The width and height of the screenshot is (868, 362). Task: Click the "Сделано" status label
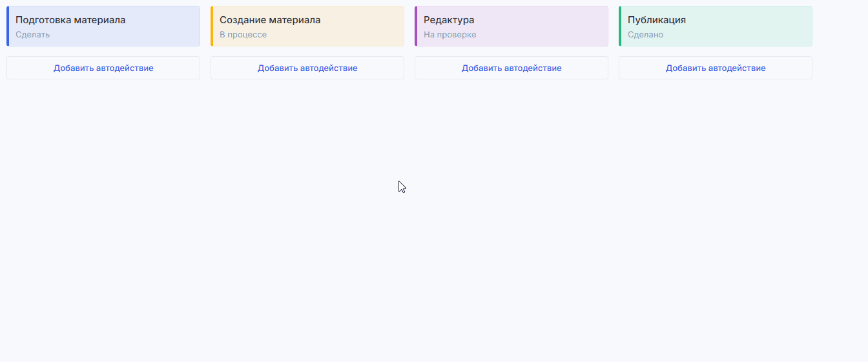click(x=645, y=35)
